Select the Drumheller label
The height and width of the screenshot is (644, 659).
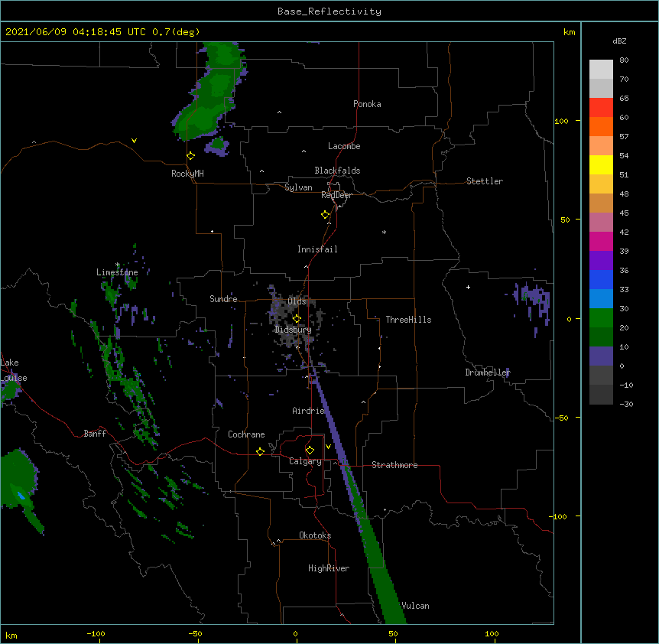(488, 372)
